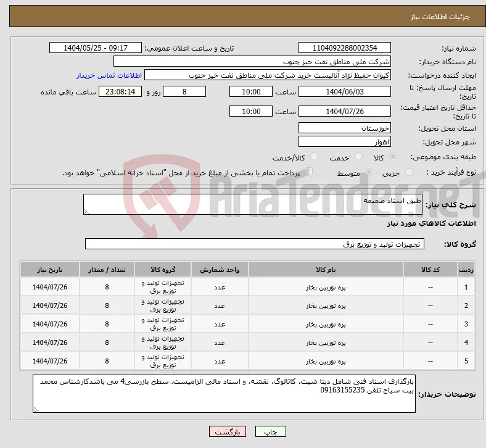Screen dimensions: 486x448
Task: Click پره توربین بخار in row 3
Action: pyautogui.click(x=326, y=325)
